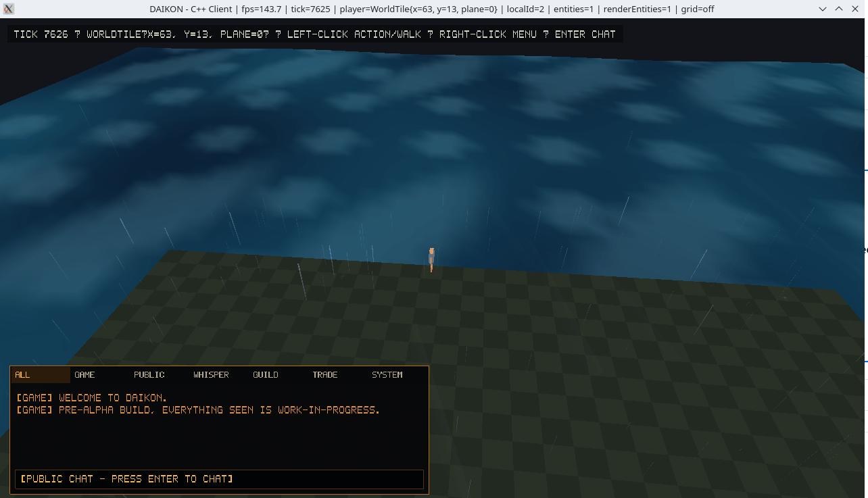Switch to the ALL chat tab
The height and width of the screenshot is (498, 868).
point(41,375)
